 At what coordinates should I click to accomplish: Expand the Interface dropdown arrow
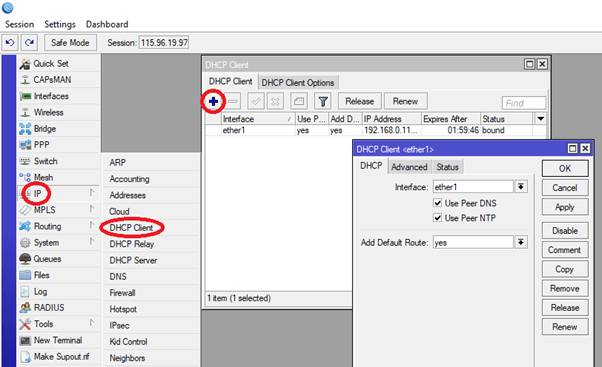(x=521, y=187)
